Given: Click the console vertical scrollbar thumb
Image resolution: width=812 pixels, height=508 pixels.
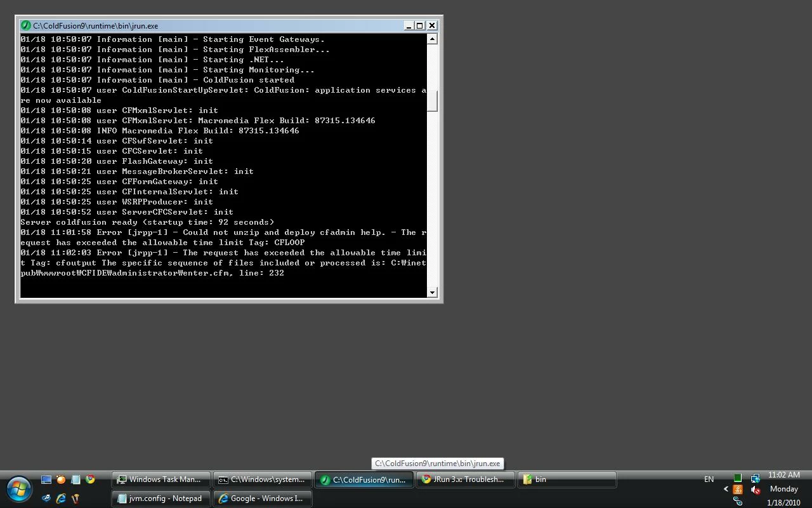Looking at the screenshot, I should 432,101.
